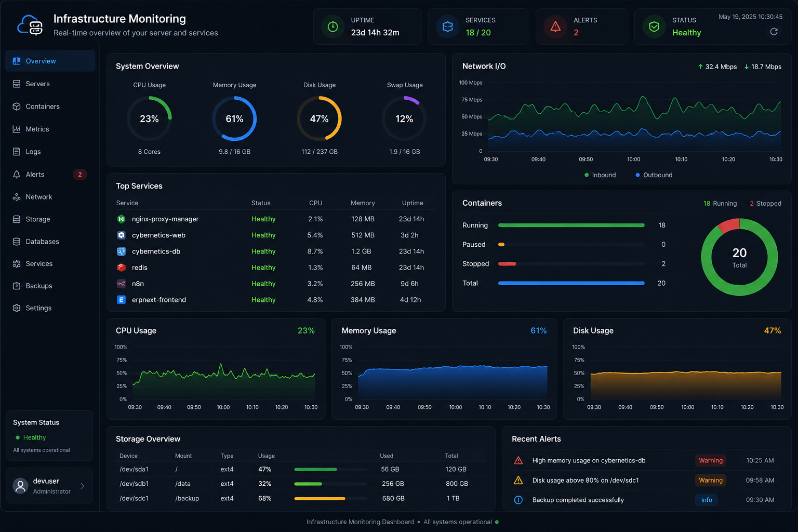Image resolution: width=798 pixels, height=532 pixels.
Task: Click yellow warning icon for disk usage alert
Action: coord(518,480)
